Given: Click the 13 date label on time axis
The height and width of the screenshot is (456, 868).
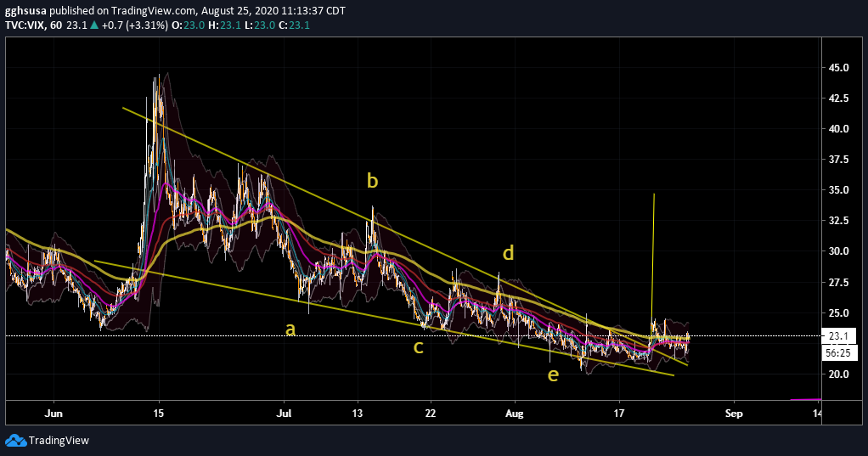Looking at the screenshot, I should pyautogui.click(x=358, y=414).
